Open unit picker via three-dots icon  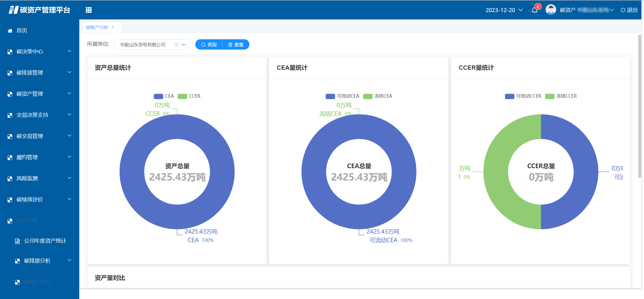[184, 45]
